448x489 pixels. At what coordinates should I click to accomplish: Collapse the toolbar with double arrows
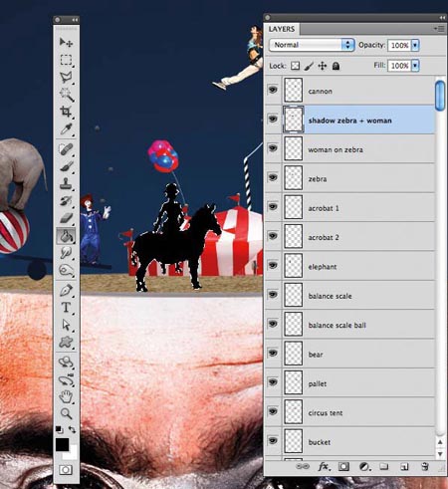pos(75,20)
